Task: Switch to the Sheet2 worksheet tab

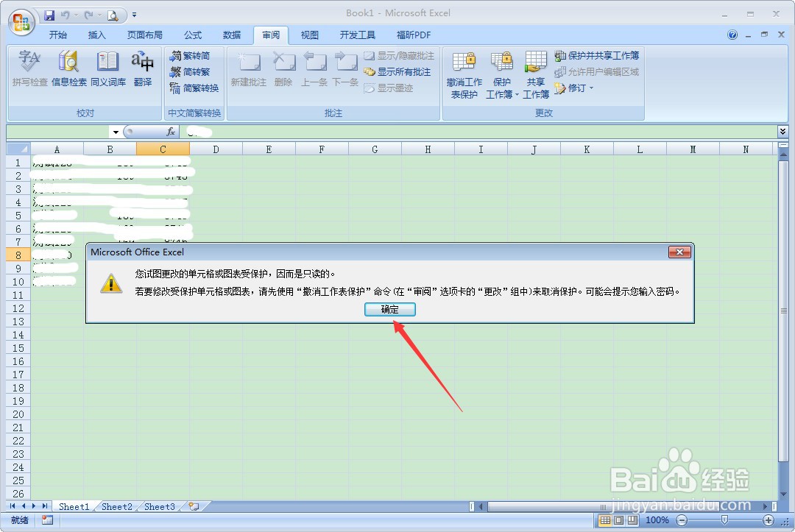Action: pyautogui.click(x=116, y=506)
